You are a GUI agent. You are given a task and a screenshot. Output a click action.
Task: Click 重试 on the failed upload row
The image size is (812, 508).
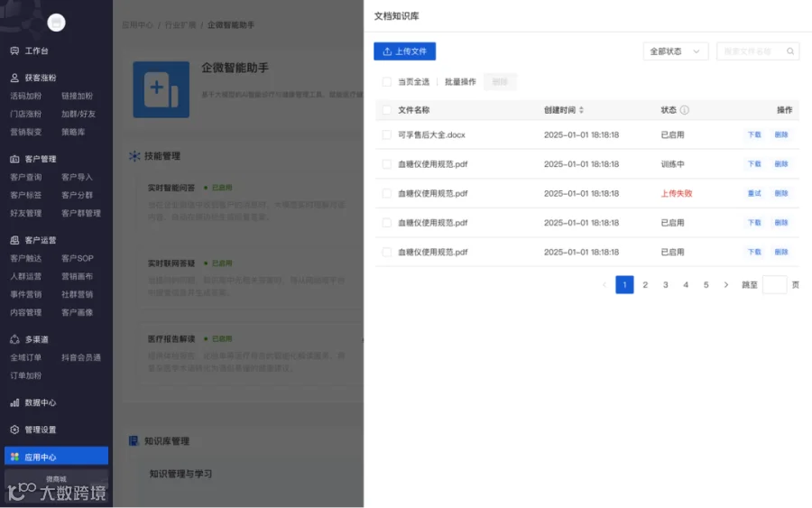click(x=754, y=193)
